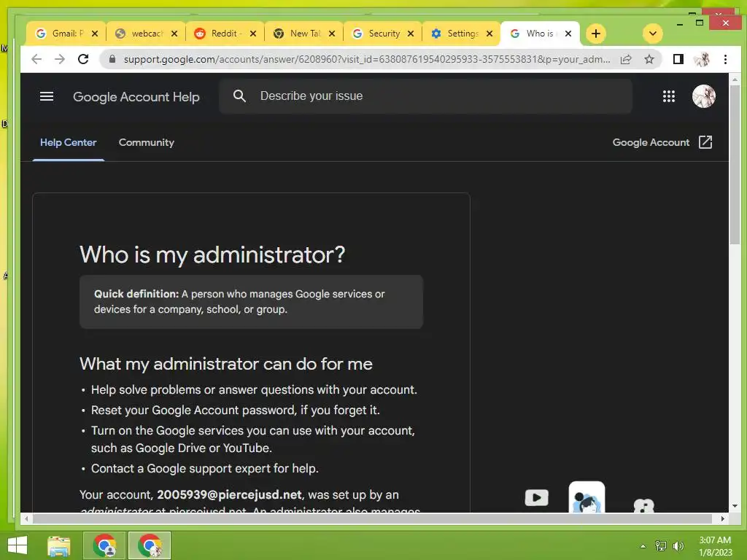Click the Google Account external link icon
This screenshot has width=747, height=560.
pos(705,142)
